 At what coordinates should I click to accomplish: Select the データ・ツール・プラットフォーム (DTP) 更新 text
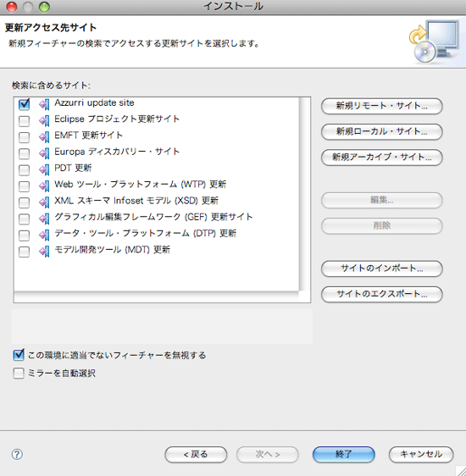[x=145, y=234]
